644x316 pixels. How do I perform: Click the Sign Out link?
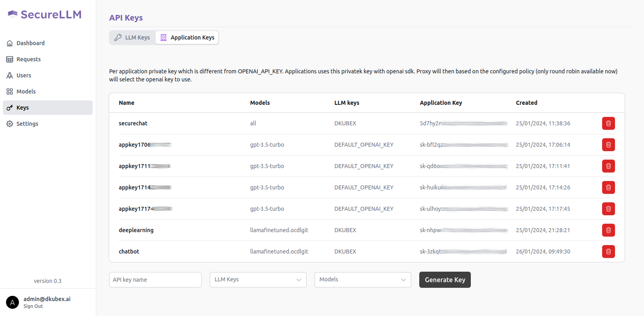pyautogui.click(x=33, y=306)
